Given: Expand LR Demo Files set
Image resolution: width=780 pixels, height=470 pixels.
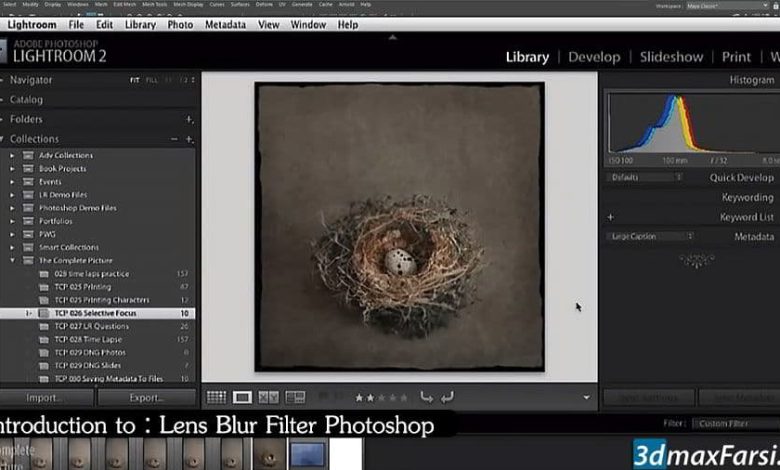Looking at the screenshot, I should pos(12,194).
